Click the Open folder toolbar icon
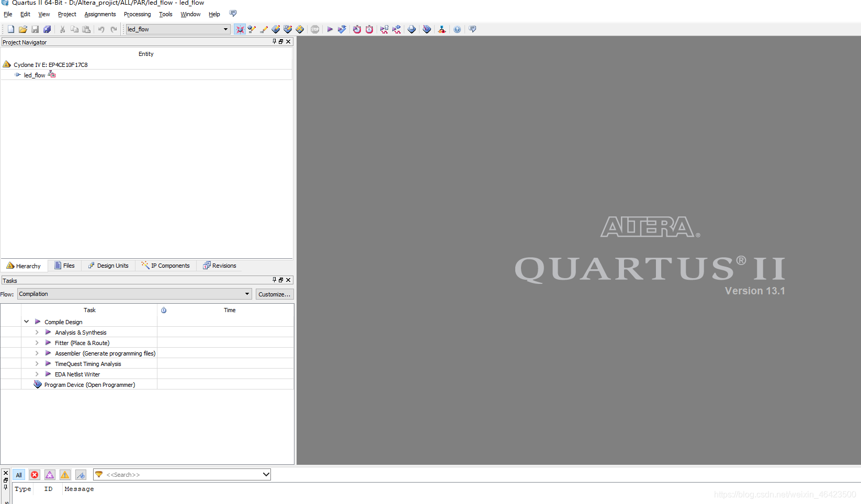Image resolution: width=861 pixels, height=504 pixels. tap(23, 29)
